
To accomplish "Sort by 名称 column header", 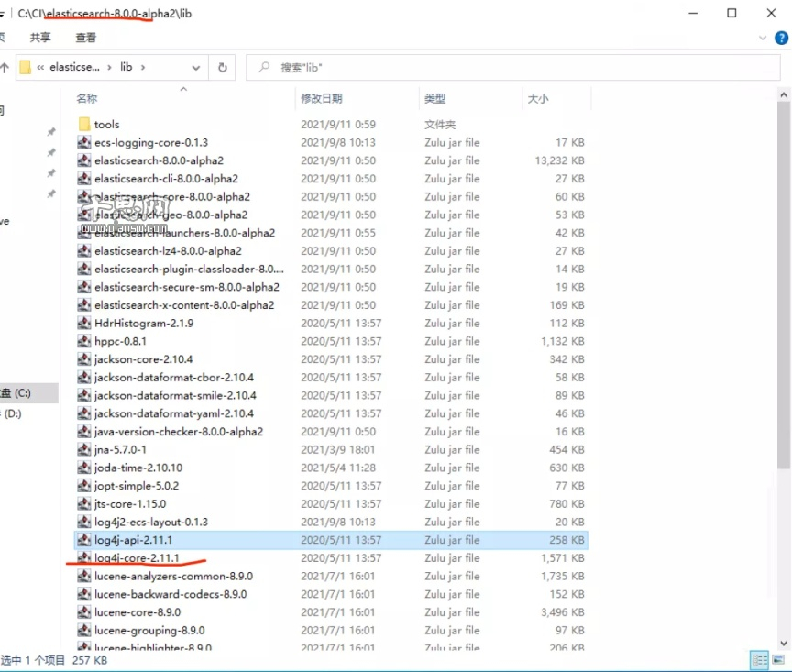I will coord(86,98).
